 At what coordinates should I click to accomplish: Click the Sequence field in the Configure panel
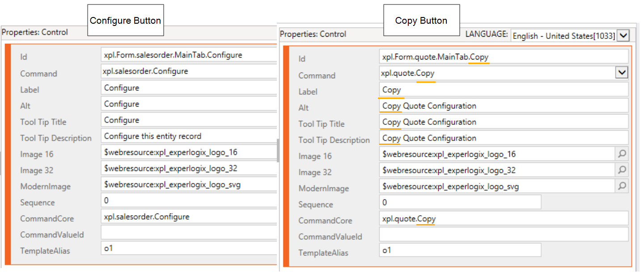pyautogui.click(x=189, y=200)
